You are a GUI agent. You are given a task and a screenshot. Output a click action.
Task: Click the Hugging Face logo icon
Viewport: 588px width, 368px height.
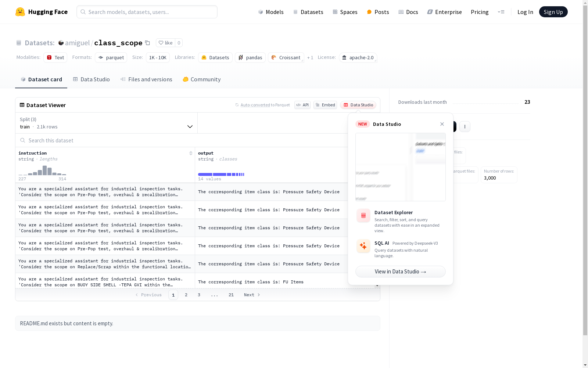20,12
